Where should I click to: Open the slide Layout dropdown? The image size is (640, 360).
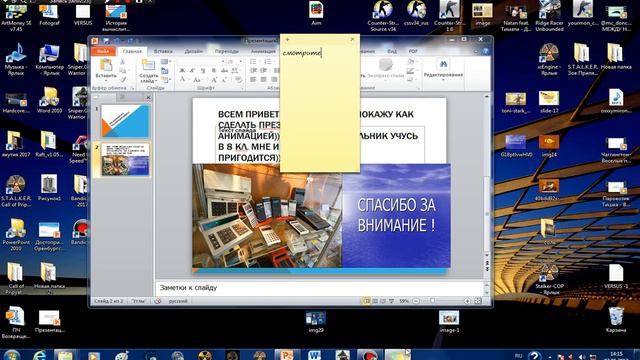click(x=165, y=62)
